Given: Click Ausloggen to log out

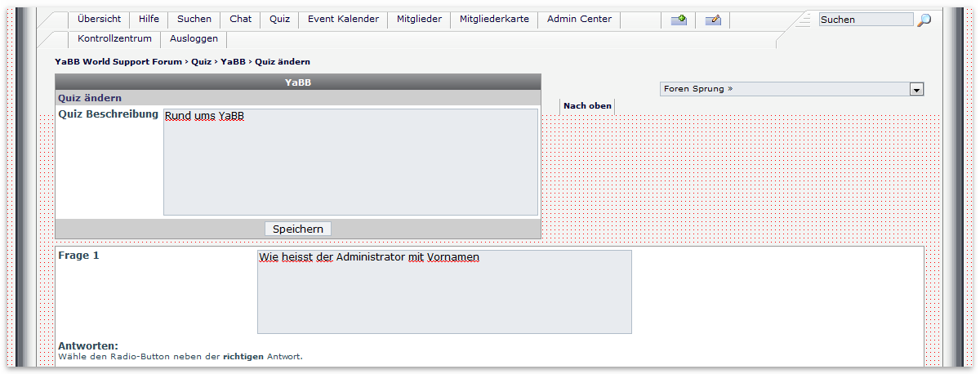Looking at the screenshot, I should click(194, 38).
